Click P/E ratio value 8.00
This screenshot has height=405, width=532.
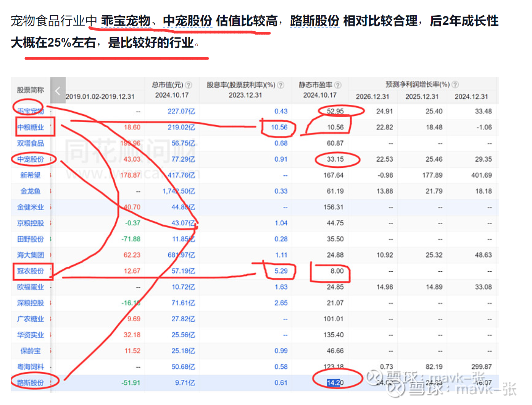coord(337,271)
